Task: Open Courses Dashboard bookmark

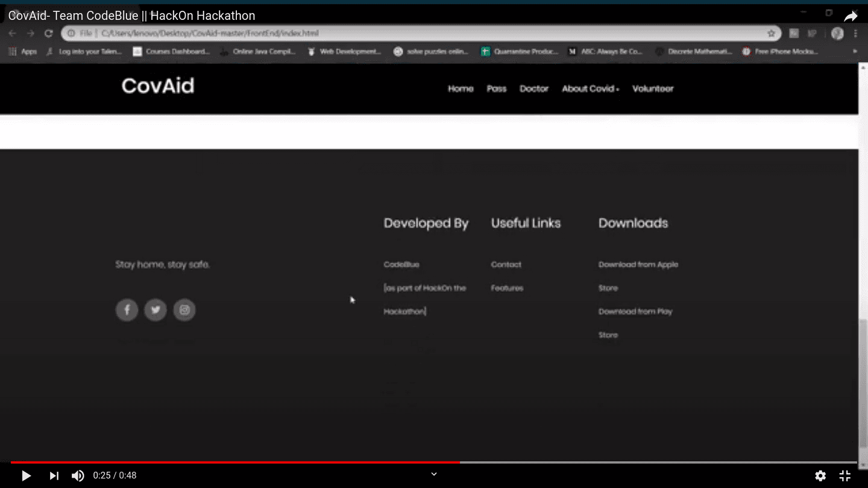Action: pyautogui.click(x=172, y=52)
